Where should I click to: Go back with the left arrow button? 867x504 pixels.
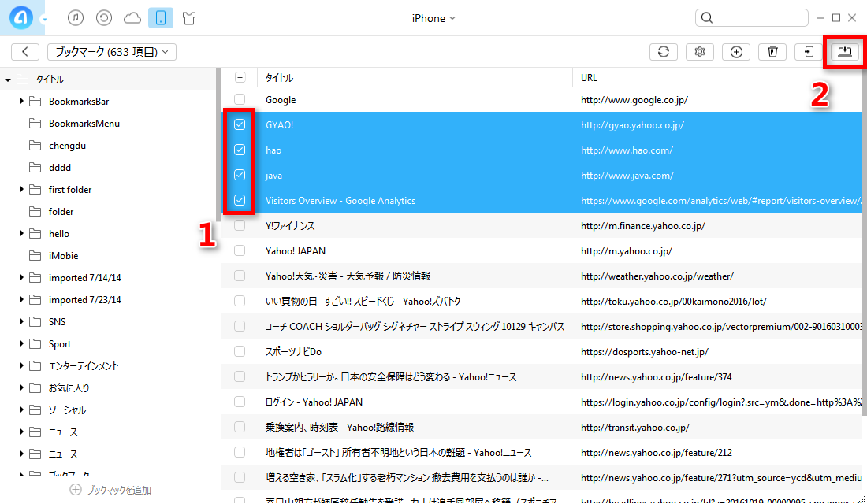coord(25,51)
